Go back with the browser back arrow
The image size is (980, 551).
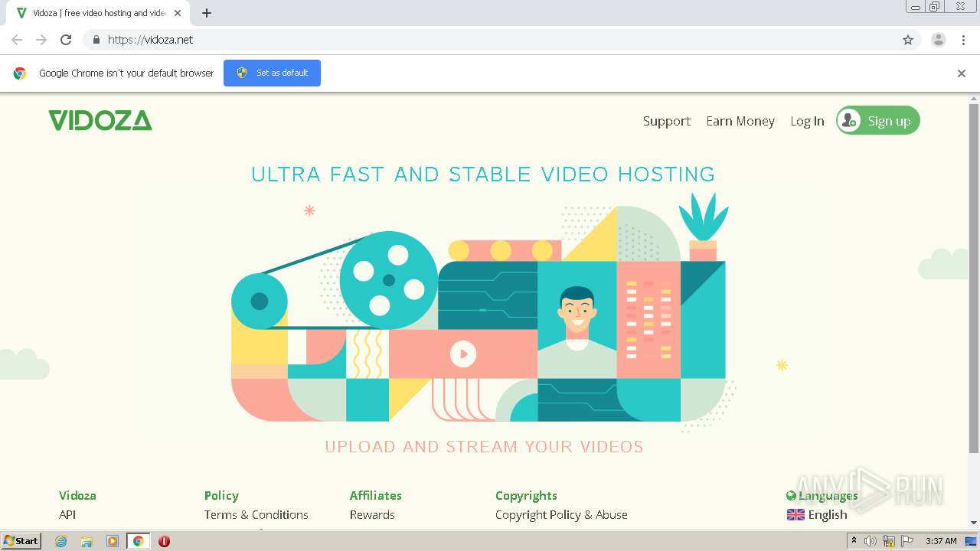[x=17, y=40]
